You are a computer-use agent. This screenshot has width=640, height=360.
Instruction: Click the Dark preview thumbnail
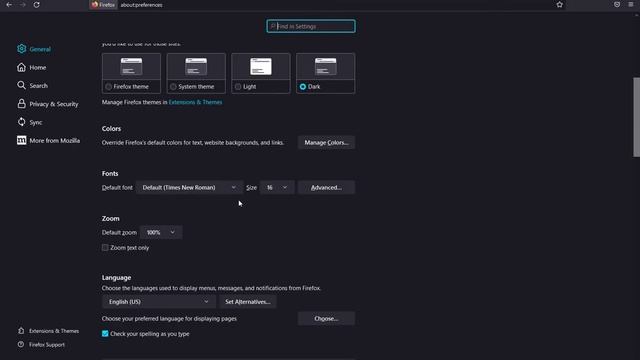pyautogui.click(x=325, y=67)
